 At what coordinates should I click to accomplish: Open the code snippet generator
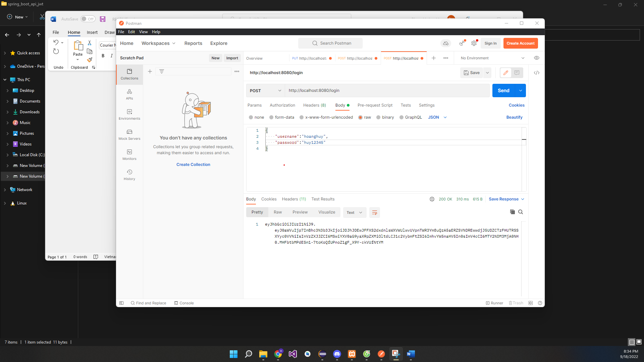537,72
